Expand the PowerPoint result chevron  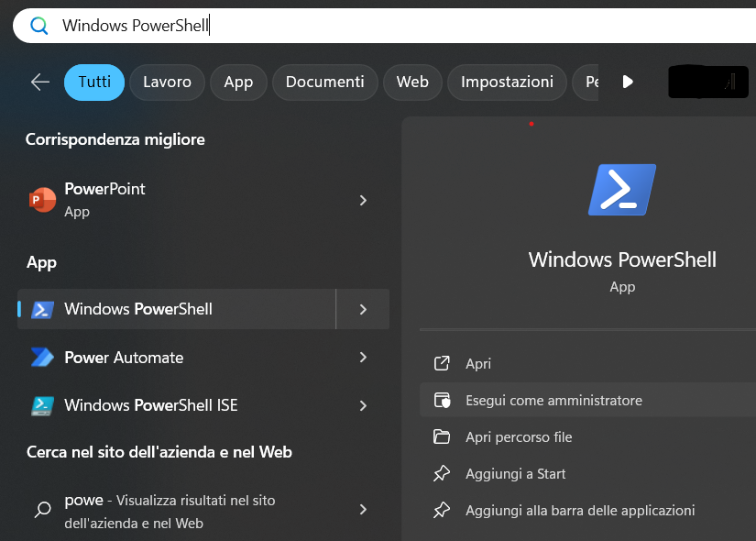click(363, 200)
